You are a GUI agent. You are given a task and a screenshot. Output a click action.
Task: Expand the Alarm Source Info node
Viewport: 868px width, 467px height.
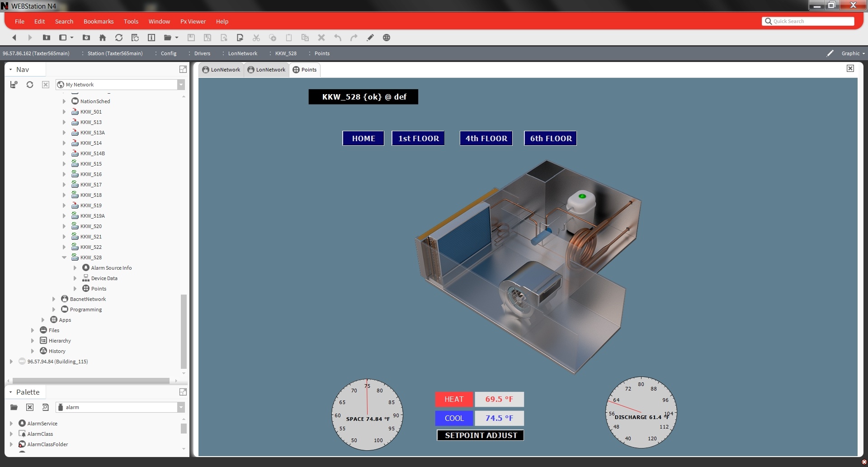pyautogui.click(x=75, y=268)
